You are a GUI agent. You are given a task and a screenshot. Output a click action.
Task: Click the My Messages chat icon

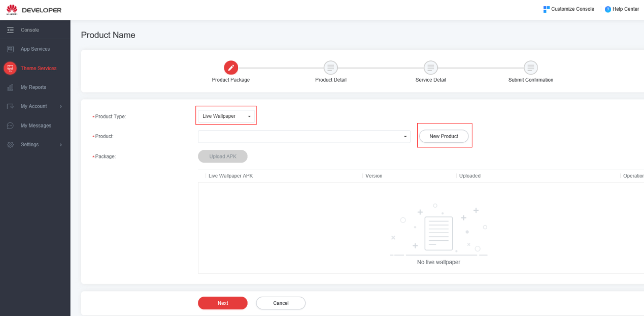pyautogui.click(x=10, y=125)
